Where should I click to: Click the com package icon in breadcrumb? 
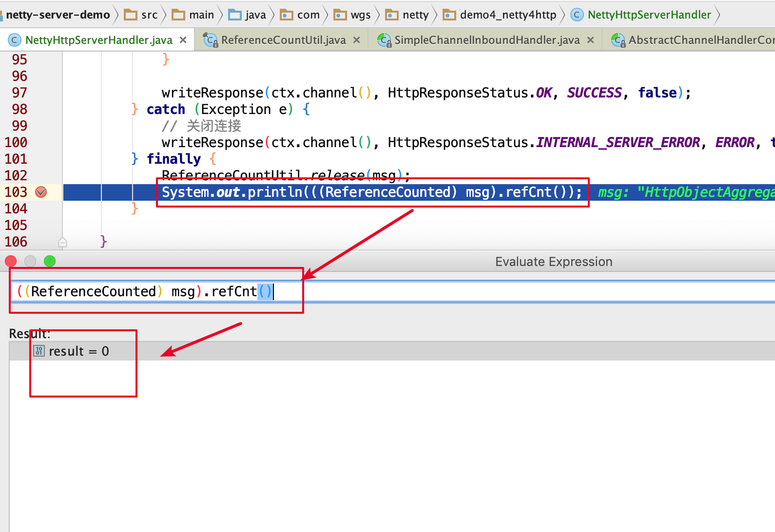tap(287, 15)
